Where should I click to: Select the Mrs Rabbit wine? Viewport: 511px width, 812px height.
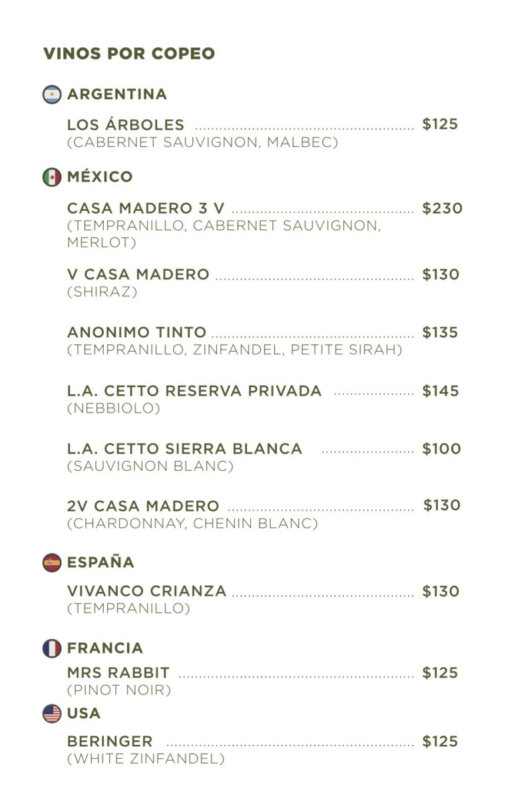118,673
